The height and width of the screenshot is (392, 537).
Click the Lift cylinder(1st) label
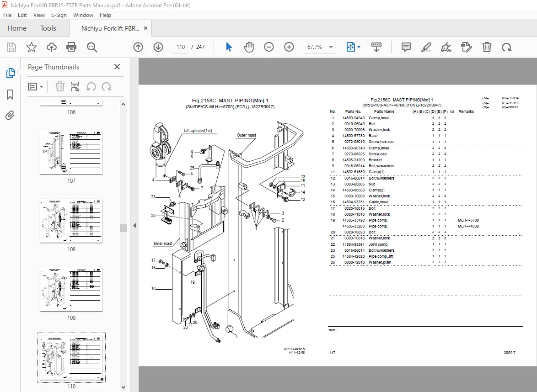(198, 130)
